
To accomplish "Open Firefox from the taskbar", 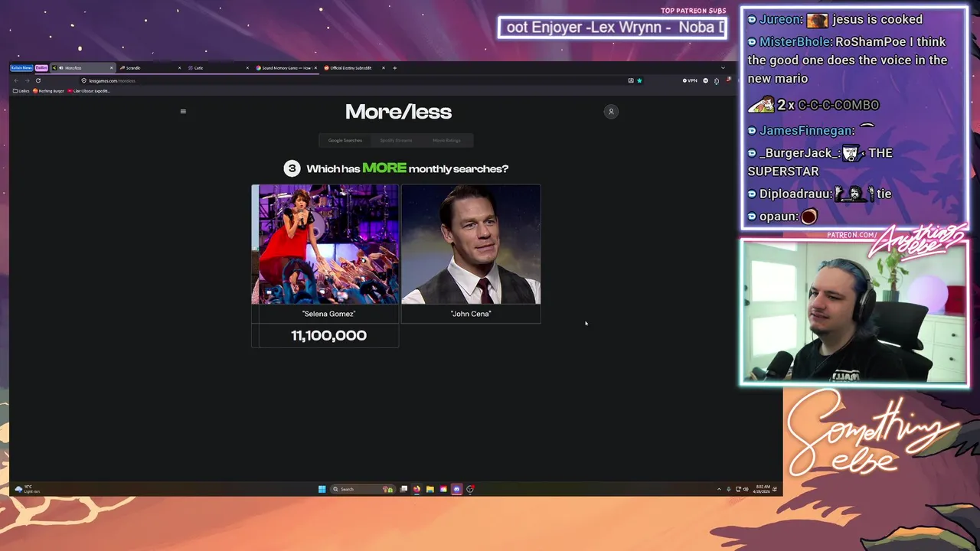I will (416, 489).
